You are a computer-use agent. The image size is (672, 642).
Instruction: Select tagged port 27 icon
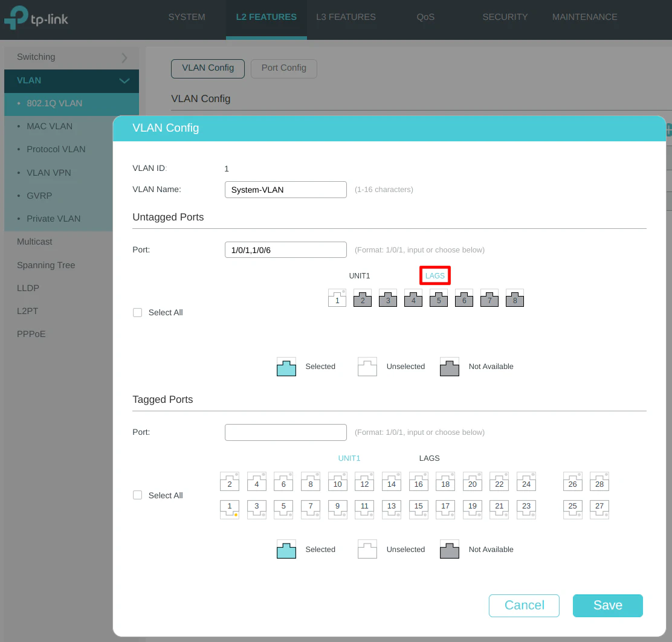[x=599, y=509]
